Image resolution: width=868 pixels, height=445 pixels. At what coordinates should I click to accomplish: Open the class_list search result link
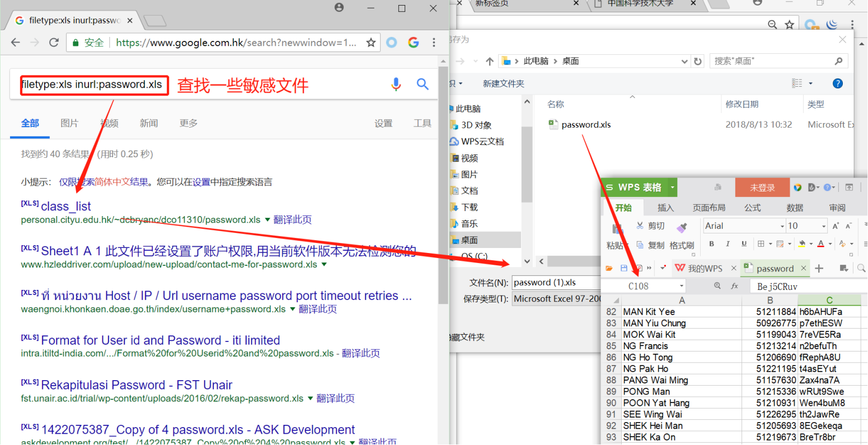coord(66,207)
